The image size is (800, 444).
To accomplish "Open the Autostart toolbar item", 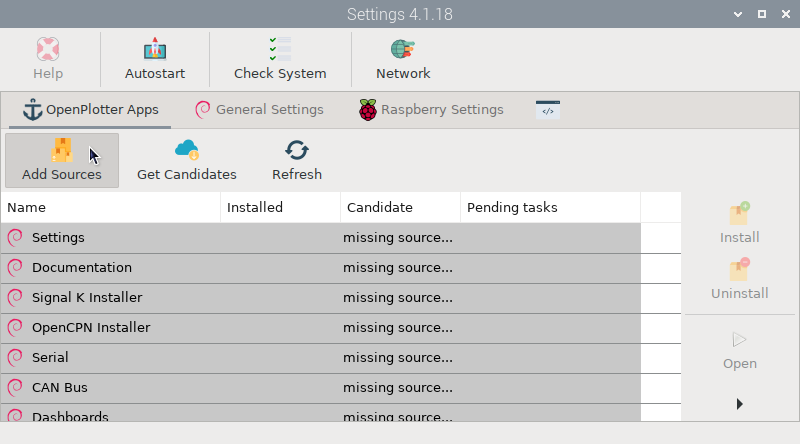I will tap(155, 50).
